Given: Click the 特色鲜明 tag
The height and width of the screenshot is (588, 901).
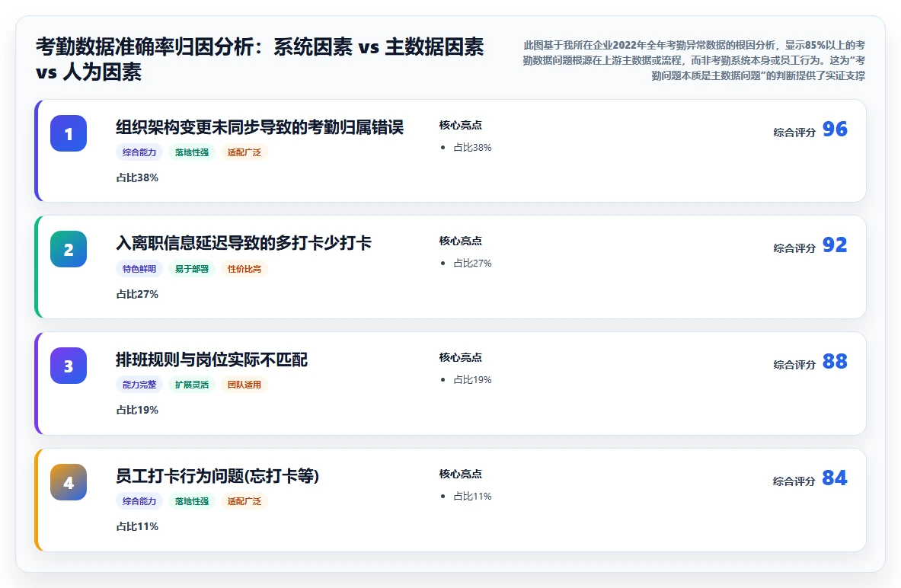Looking at the screenshot, I should pyautogui.click(x=139, y=268).
